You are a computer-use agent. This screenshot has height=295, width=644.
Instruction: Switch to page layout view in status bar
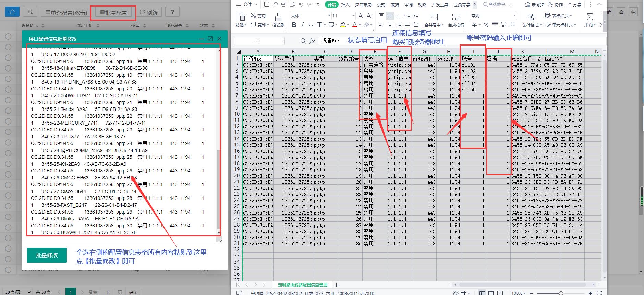(x=491, y=293)
